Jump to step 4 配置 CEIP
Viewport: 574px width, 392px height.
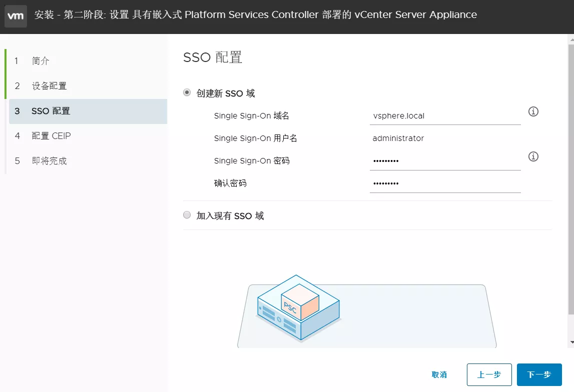[51, 136]
